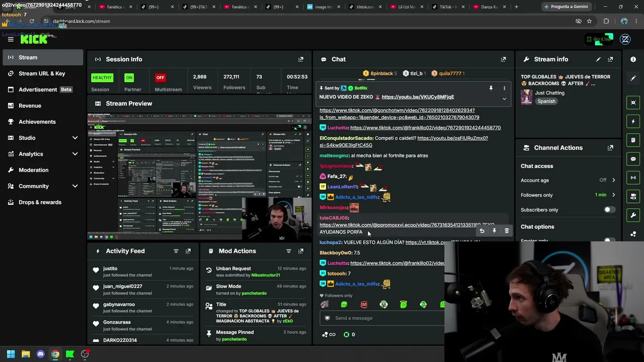Click justito in the Activity Feed

point(110,268)
